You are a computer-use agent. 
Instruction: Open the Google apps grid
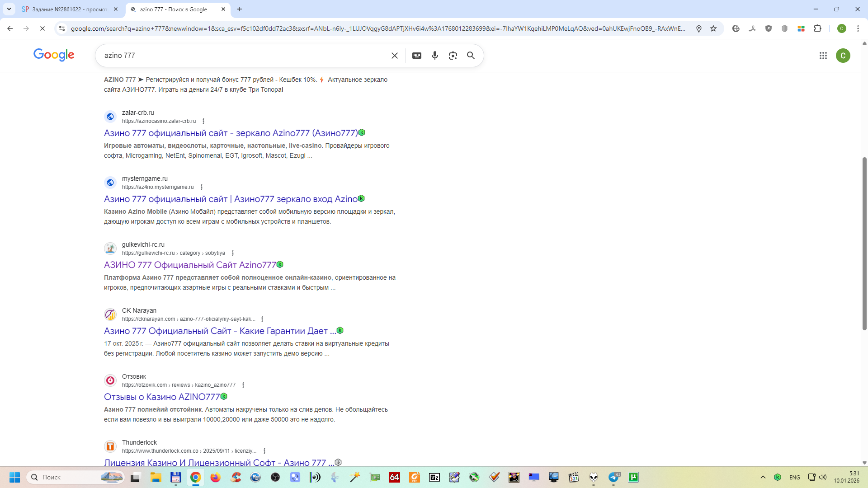(x=823, y=56)
